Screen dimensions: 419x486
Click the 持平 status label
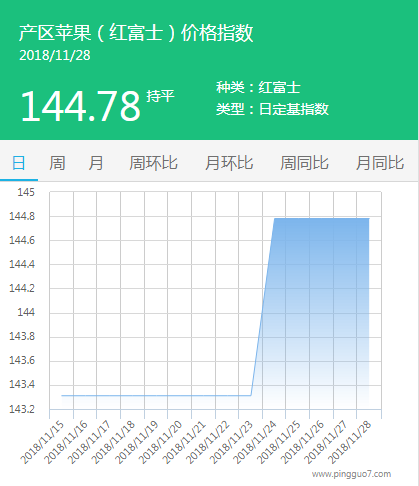tap(160, 96)
